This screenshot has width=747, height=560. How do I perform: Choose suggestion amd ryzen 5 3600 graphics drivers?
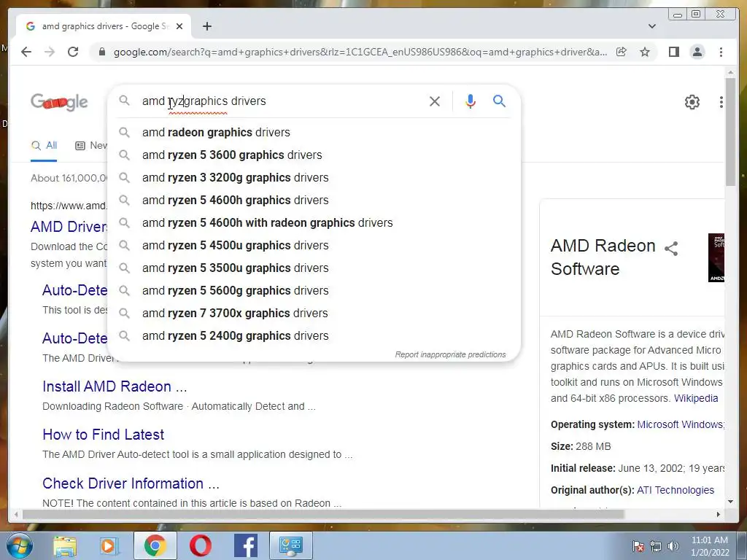click(314, 155)
